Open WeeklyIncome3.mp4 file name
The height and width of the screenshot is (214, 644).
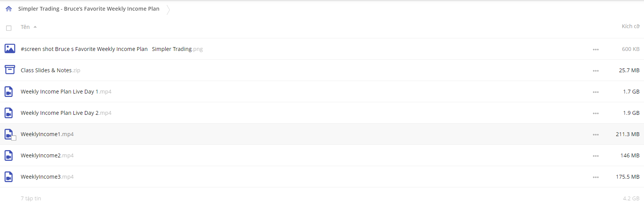point(47,177)
